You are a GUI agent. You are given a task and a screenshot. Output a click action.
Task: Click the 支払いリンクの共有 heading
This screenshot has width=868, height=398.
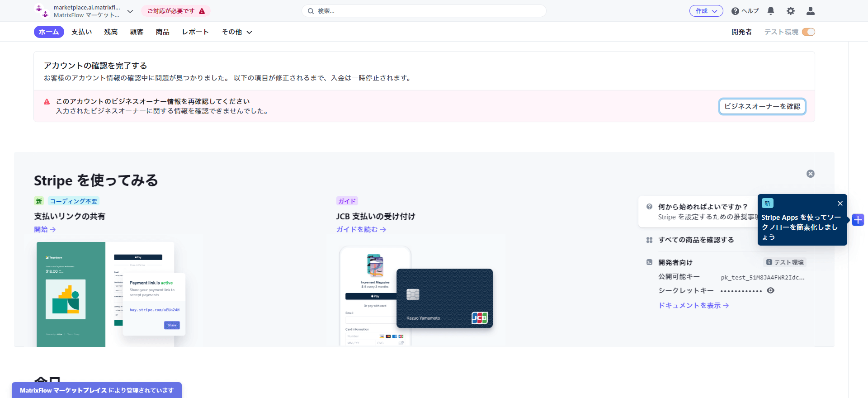[70, 216]
